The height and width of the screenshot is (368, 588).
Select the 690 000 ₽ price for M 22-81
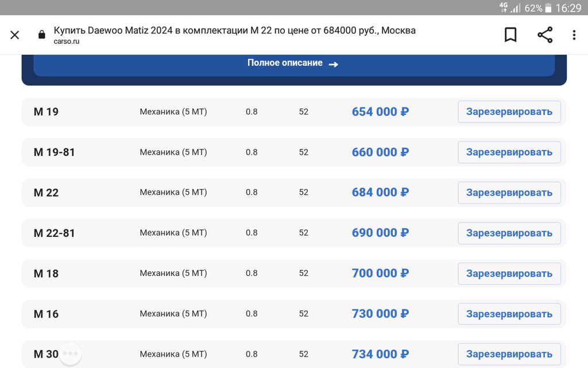380,233
